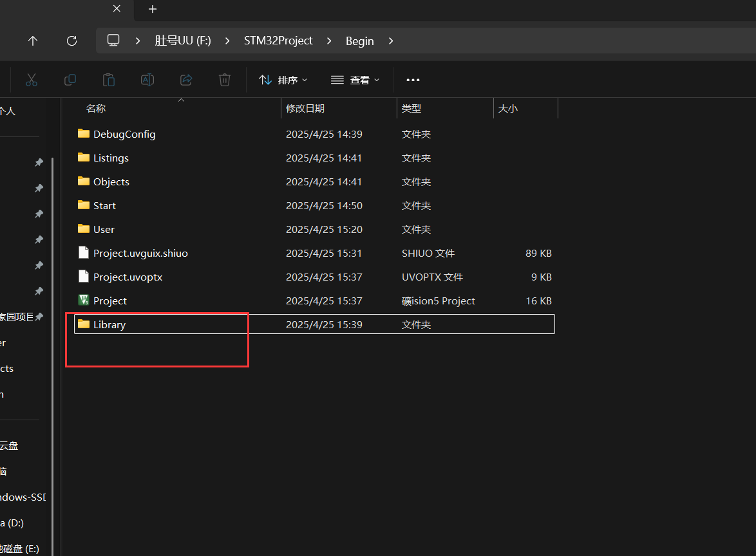Sort by Size (大小) column header
The image size is (756, 556).
point(507,108)
